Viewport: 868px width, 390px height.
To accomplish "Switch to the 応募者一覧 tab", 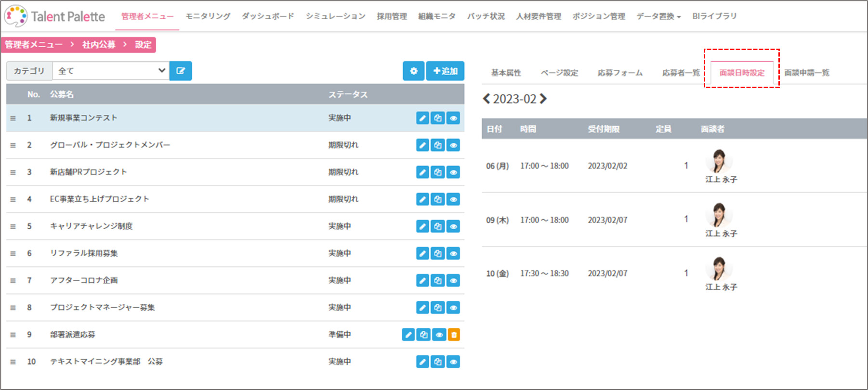I will click(681, 73).
